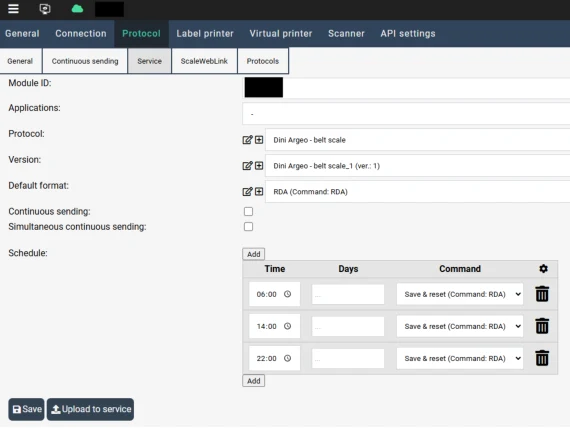Edit the Version entry pencil icon
Screen dimensions: 570x428
247,166
